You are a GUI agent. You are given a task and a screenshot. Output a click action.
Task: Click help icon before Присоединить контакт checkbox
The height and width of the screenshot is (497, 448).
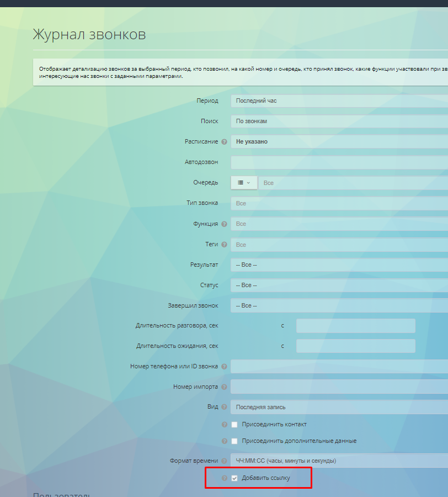225,425
